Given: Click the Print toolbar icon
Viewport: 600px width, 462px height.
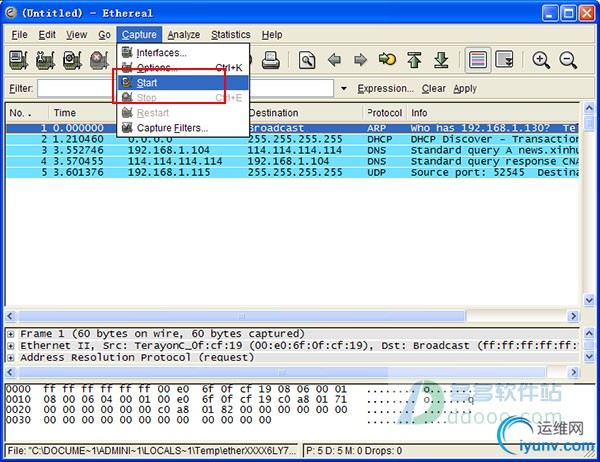Looking at the screenshot, I should click(x=270, y=60).
